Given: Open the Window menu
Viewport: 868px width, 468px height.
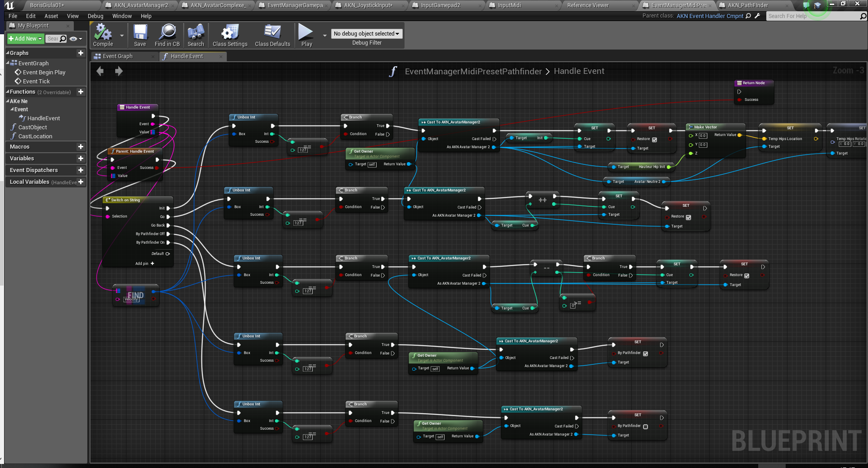Looking at the screenshot, I should pyautogui.click(x=122, y=16).
